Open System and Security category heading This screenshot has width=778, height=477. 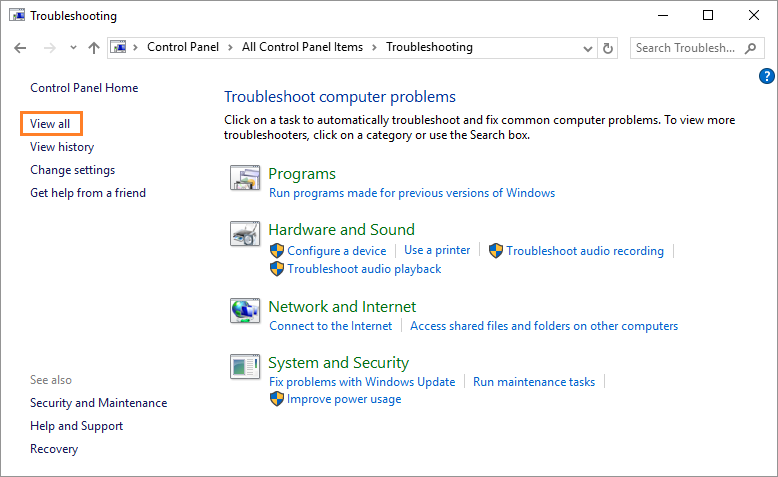[338, 363]
